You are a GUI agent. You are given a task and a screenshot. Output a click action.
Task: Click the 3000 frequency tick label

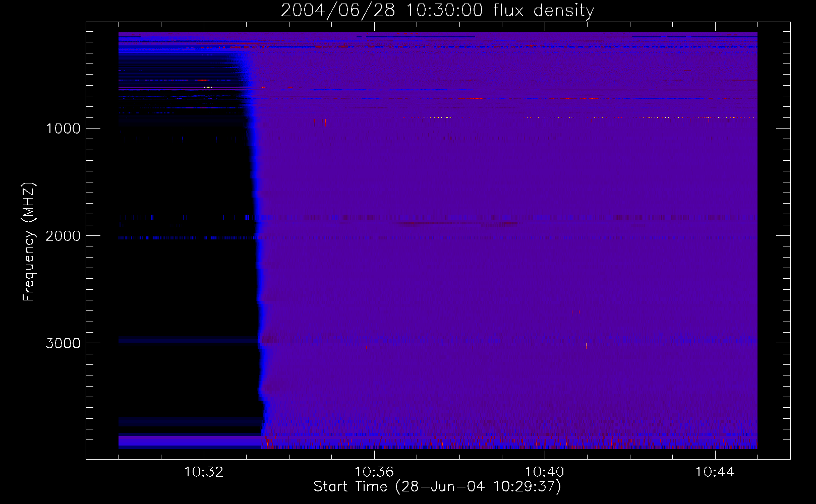pos(63,343)
